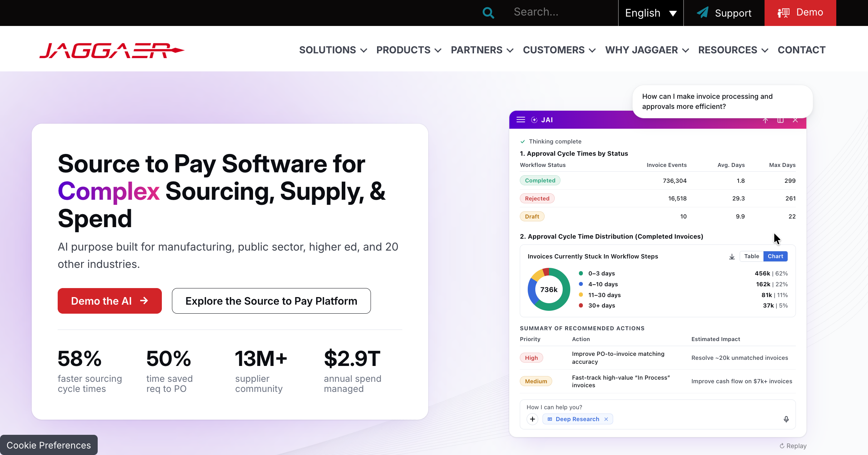Click the 50% time saved stat

(x=170, y=371)
